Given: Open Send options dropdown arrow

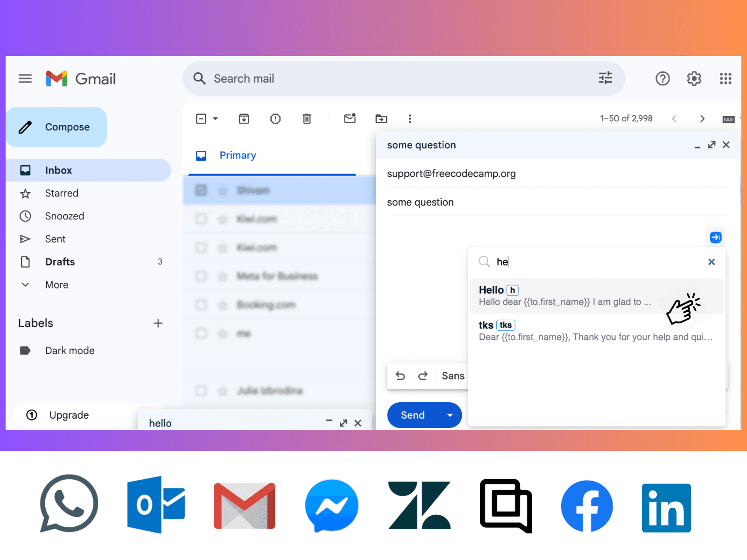Looking at the screenshot, I should [450, 415].
